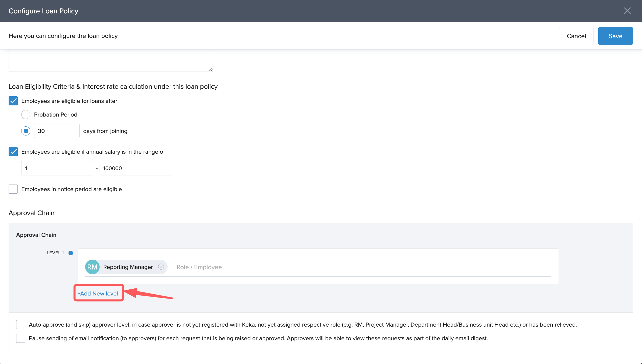This screenshot has height=364, width=642.
Task: Click the days from joining number field
Action: click(x=57, y=131)
